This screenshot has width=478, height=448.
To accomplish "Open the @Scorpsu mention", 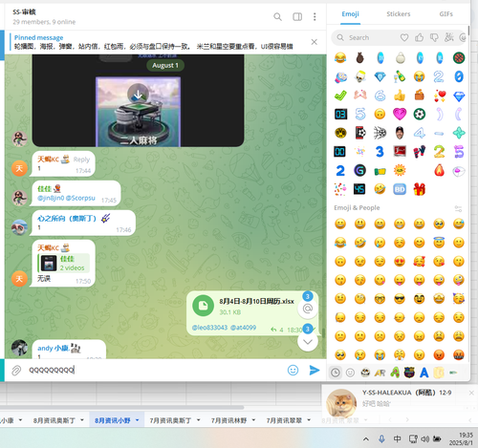I will click(80, 198).
